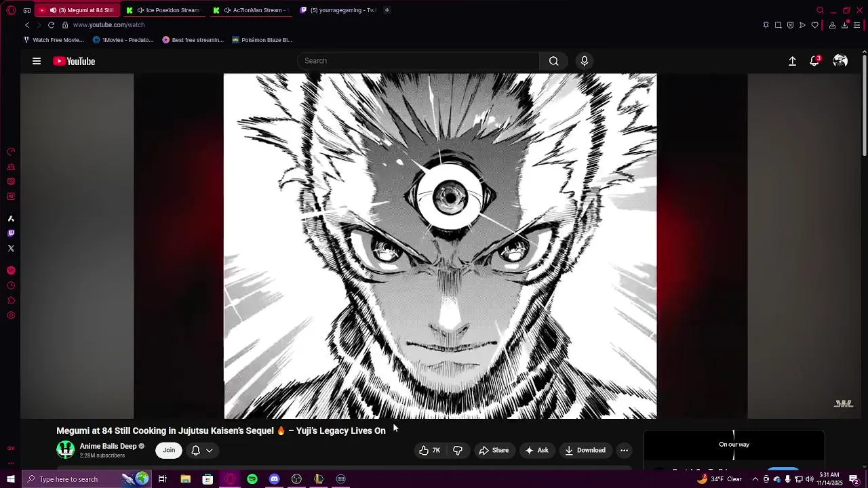The height and width of the screenshot is (488, 868).
Task: Open a new browser tab with plus
Action: tap(387, 10)
